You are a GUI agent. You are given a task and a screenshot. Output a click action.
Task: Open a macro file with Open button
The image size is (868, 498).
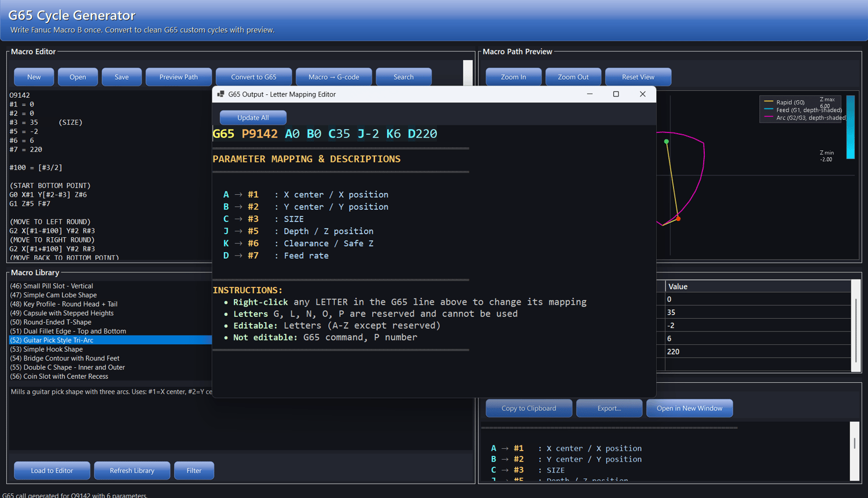(x=78, y=77)
